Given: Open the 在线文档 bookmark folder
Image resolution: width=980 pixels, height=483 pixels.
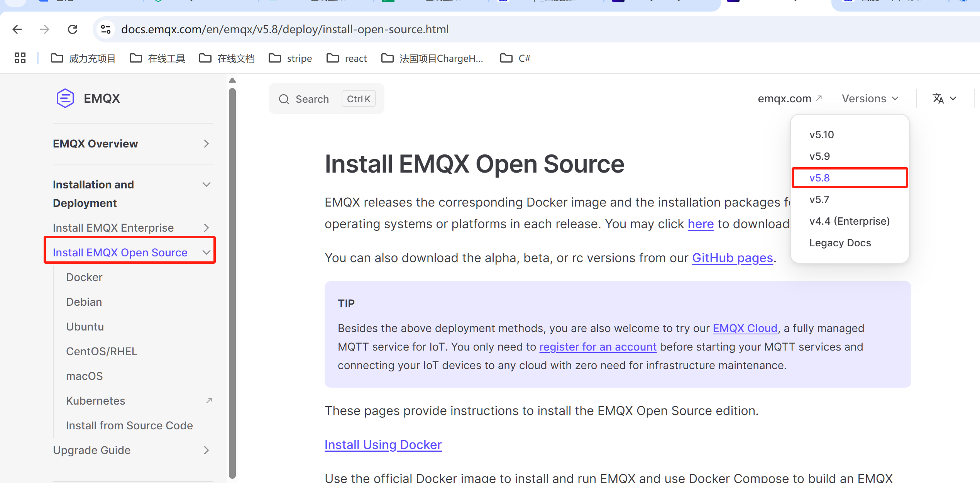Looking at the screenshot, I should click(x=227, y=58).
